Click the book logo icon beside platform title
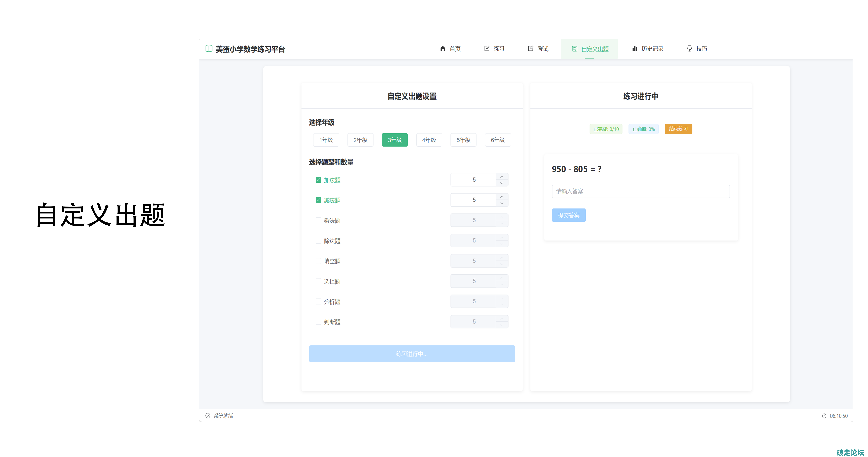868x457 pixels. tap(208, 49)
